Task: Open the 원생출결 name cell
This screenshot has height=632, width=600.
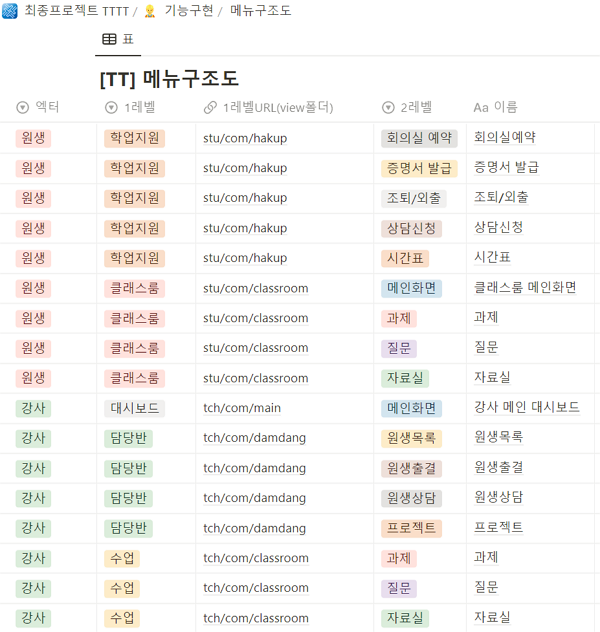Action: [498, 467]
